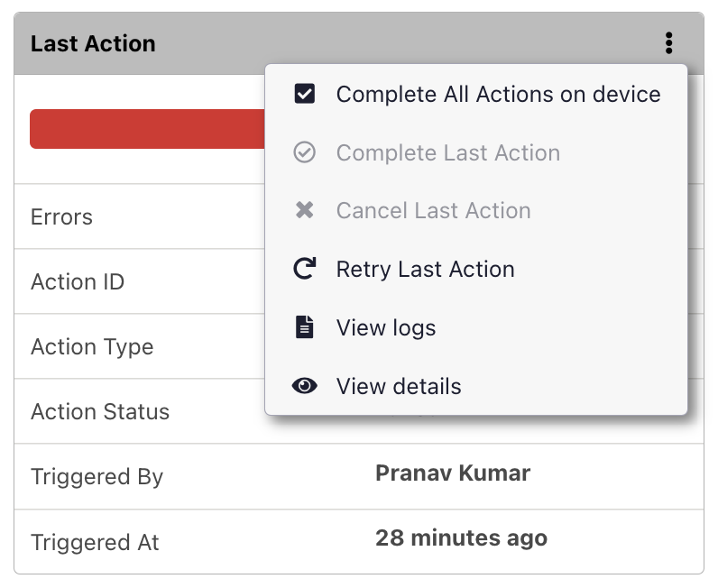This screenshot has width=718, height=588.
Task: Click the 28 minutes ago timestamp
Action: point(461,538)
